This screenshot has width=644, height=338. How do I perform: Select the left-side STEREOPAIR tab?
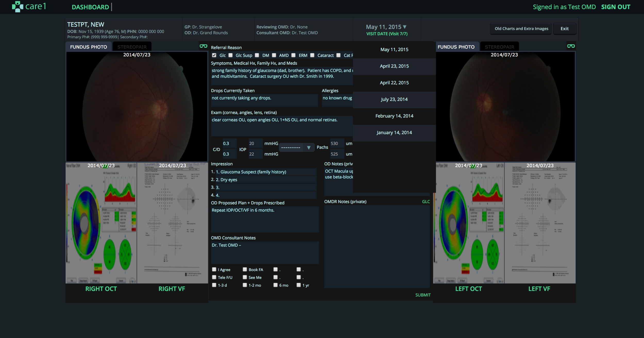[132, 47]
